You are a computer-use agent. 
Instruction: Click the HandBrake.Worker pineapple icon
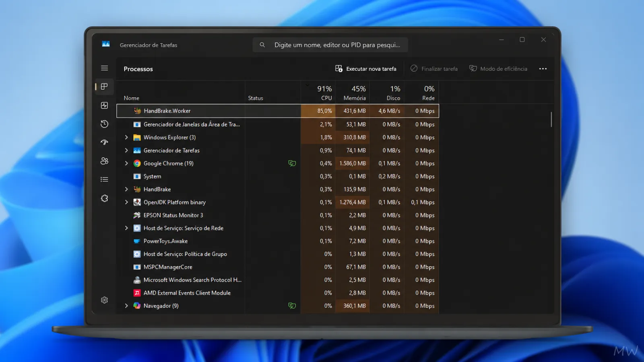[x=137, y=111]
